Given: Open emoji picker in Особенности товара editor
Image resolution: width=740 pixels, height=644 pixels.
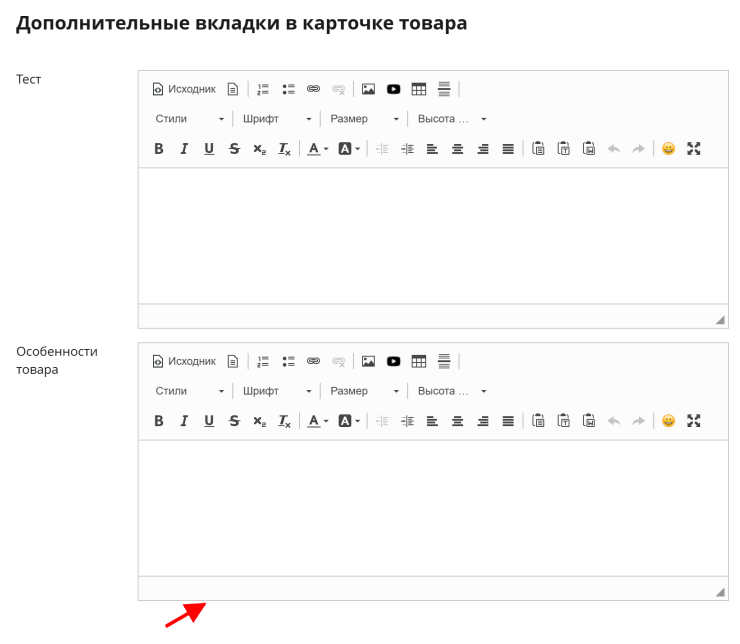Looking at the screenshot, I should [x=669, y=421].
